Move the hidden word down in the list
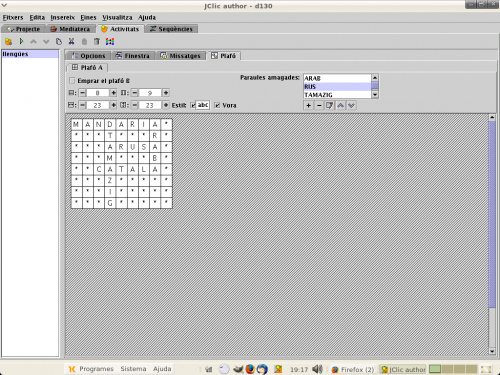 pos(351,105)
